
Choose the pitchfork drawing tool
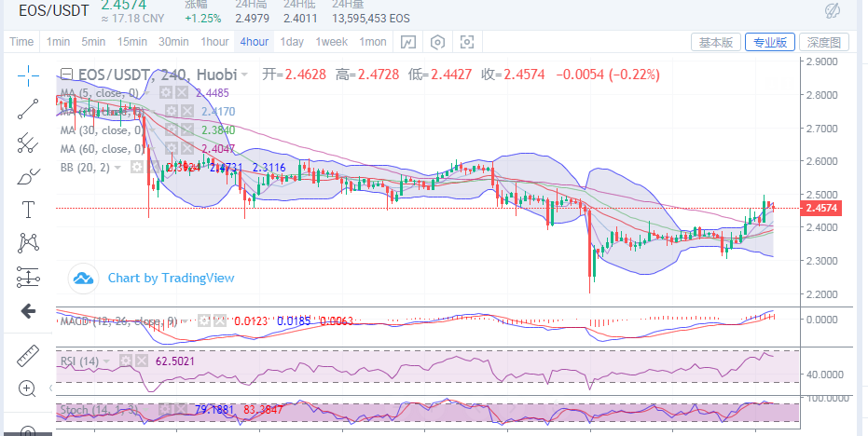[28, 143]
